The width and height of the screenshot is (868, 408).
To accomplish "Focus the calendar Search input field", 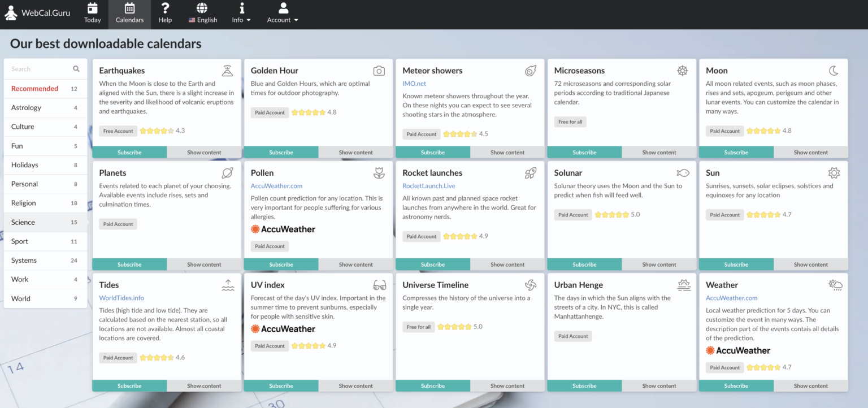I will [40, 69].
